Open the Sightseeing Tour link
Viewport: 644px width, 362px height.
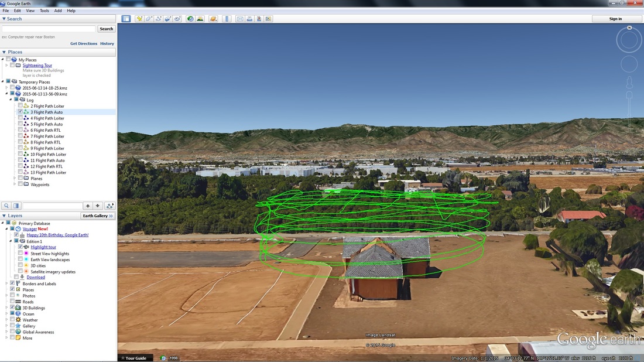point(37,66)
